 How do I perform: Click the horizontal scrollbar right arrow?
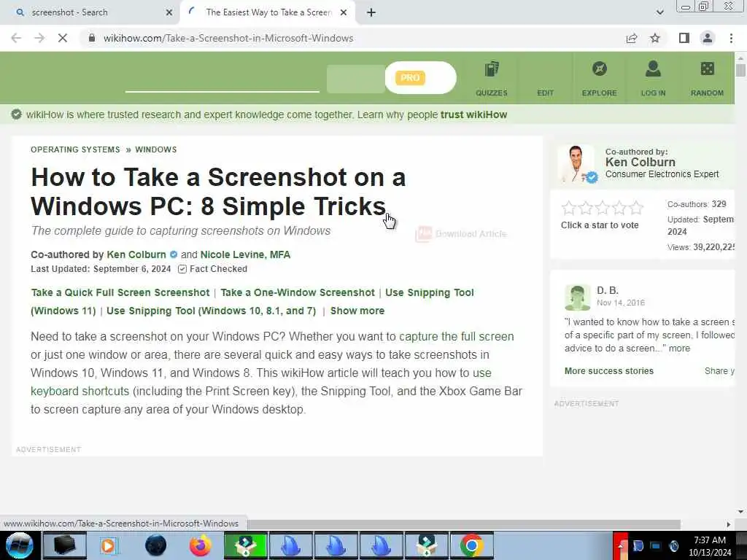point(729,524)
